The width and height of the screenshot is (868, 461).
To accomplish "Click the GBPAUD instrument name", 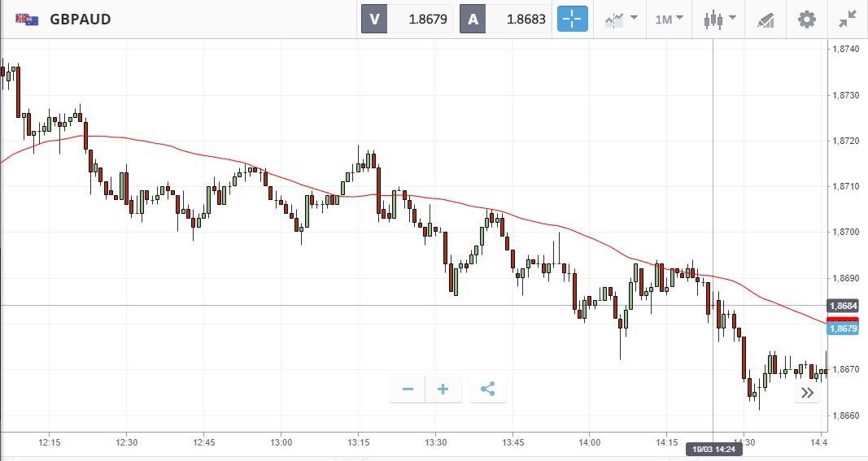I will click(x=81, y=20).
